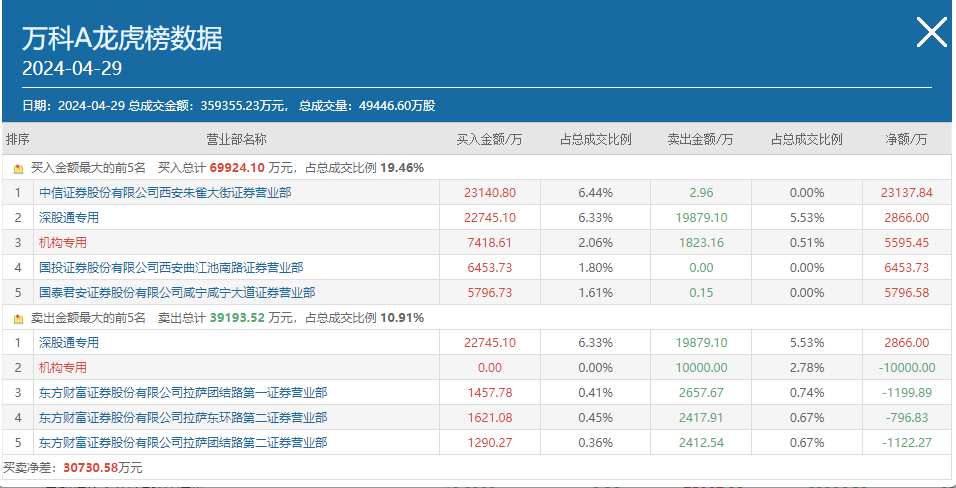The image size is (956, 488).
Task: Select the buy amount 23140.80
Action: 490,193
